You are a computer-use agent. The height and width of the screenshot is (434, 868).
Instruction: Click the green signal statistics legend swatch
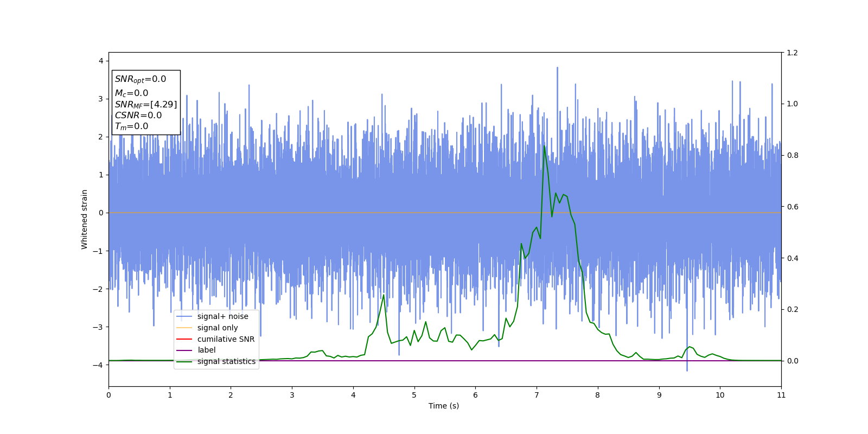184,361
